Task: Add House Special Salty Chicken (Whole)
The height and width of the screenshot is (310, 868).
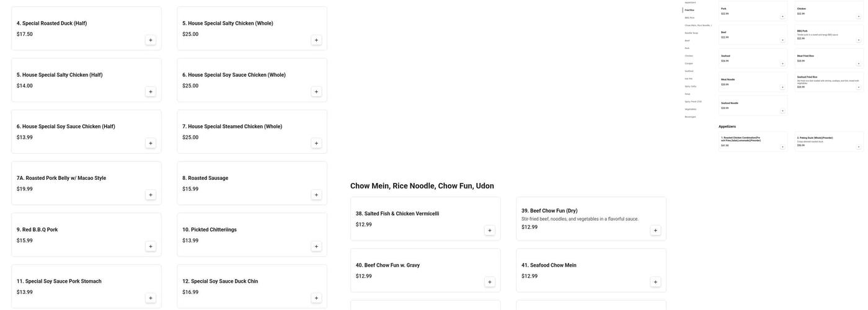Action: coord(316,40)
